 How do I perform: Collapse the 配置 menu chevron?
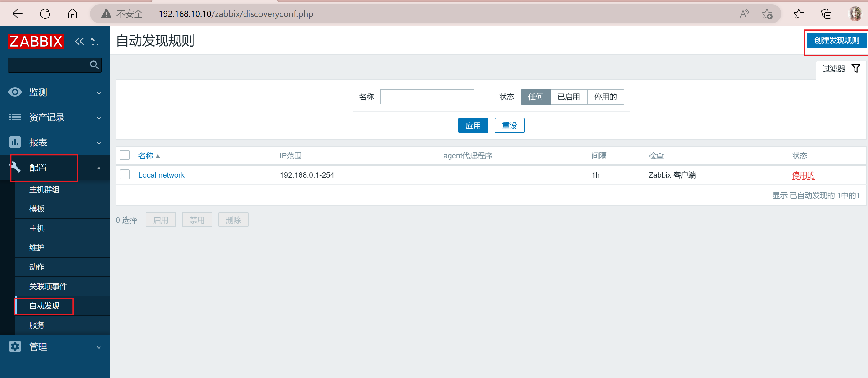99,168
